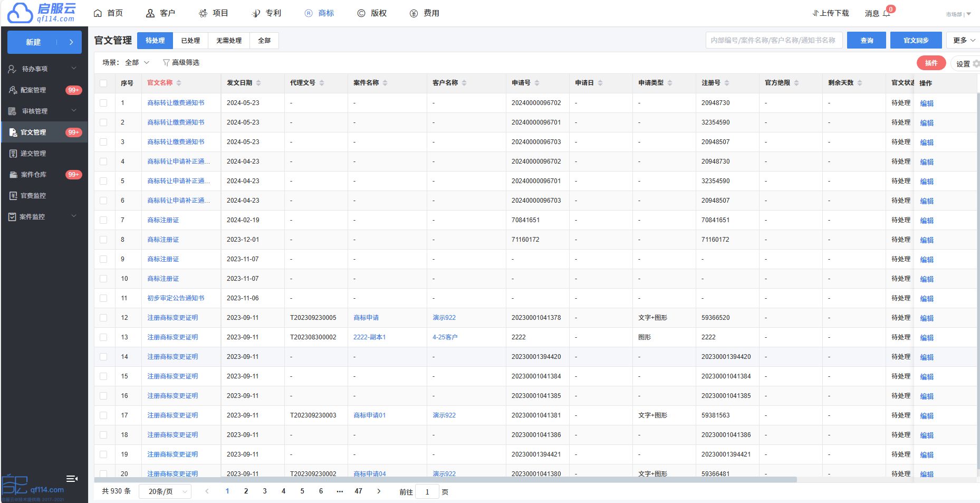The height and width of the screenshot is (503, 980).
Task: Expand the 审核管理 sidebar chevron
Action: tap(74, 110)
